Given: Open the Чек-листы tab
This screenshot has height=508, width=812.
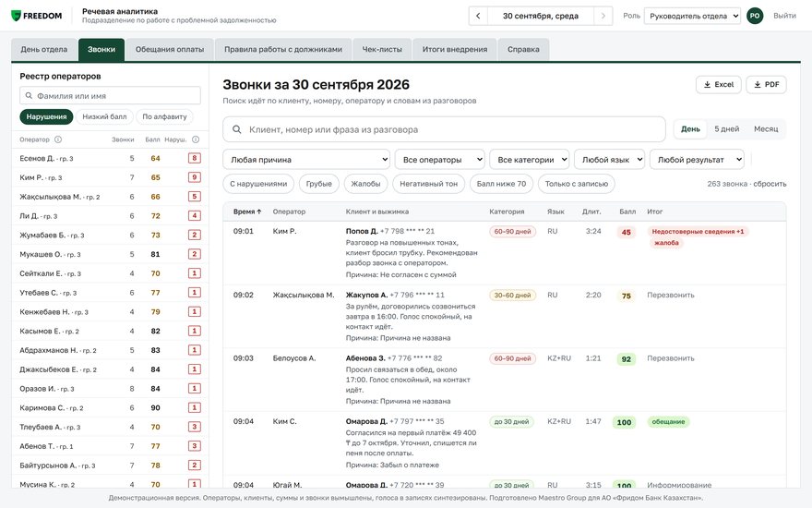Looking at the screenshot, I should point(382,49).
